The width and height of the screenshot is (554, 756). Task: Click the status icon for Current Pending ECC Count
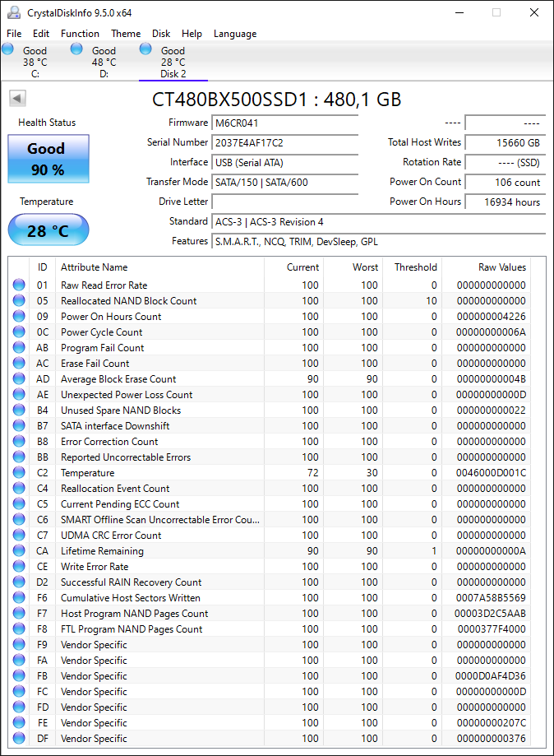point(19,503)
